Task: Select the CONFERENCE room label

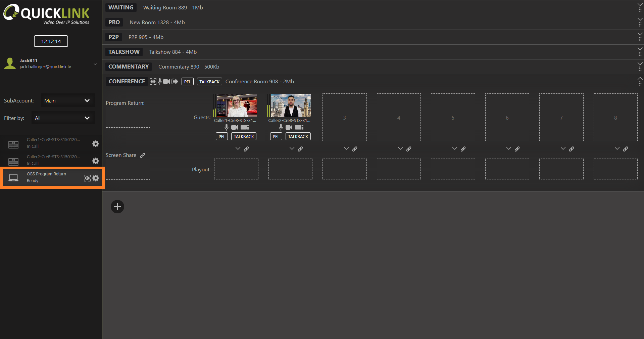Action: (x=127, y=81)
